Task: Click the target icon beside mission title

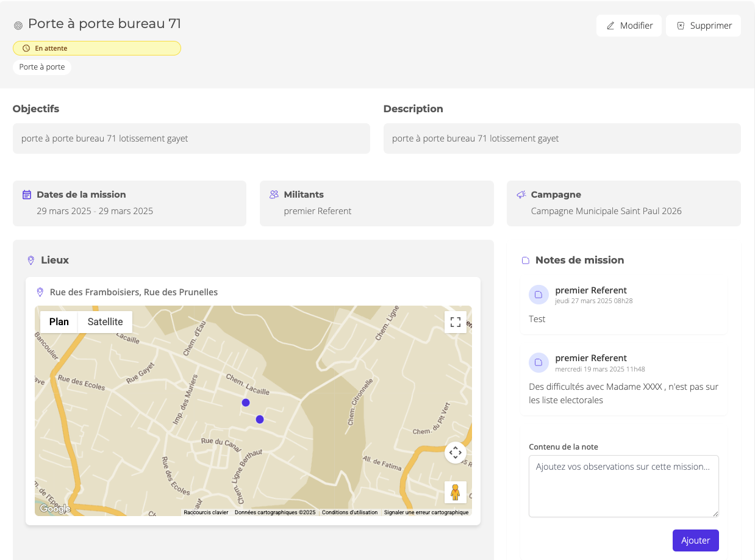Action: 18,25
